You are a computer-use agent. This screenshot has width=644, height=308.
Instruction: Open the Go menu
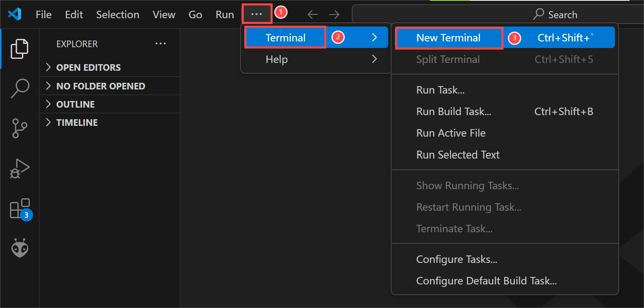tap(195, 14)
